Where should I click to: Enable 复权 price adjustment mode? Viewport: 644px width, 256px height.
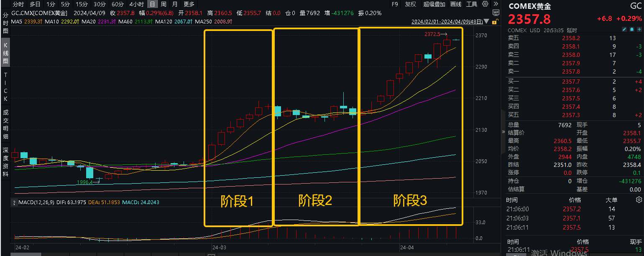tap(410, 4)
